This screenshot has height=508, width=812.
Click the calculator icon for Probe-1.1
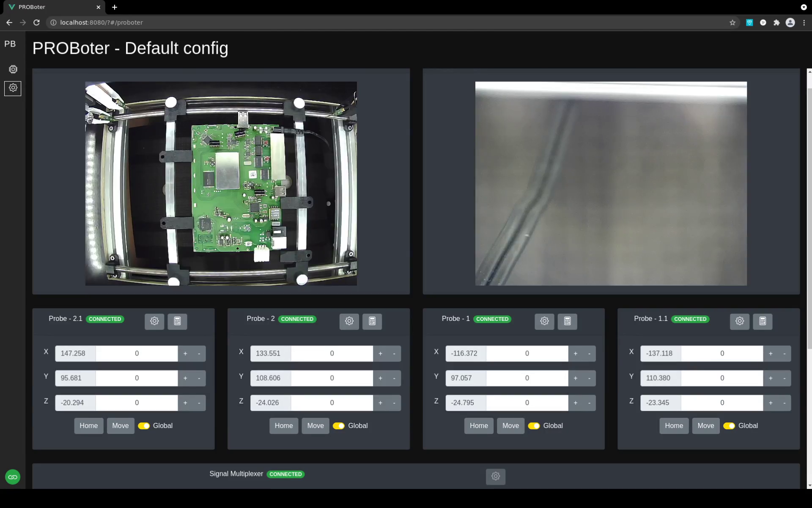click(x=763, y=321)
